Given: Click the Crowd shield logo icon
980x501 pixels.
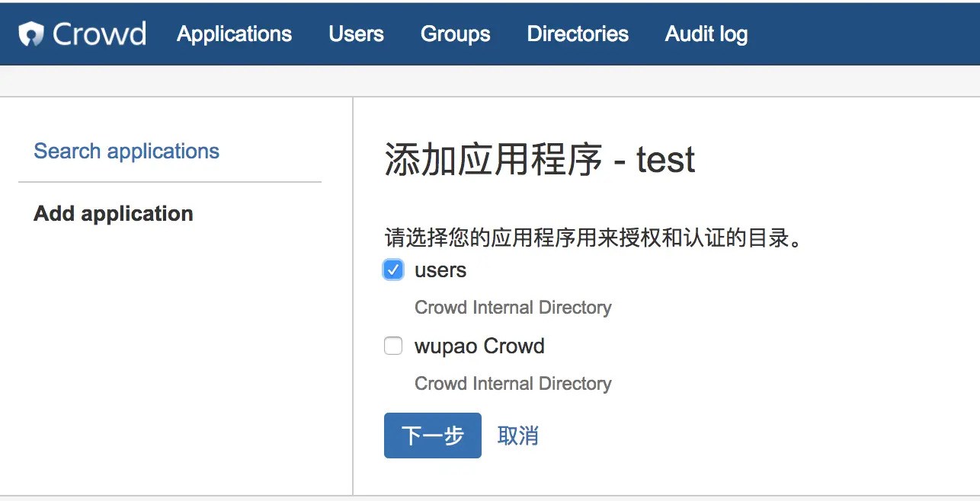Looking at the screenshot, I should tap(32, 34).
